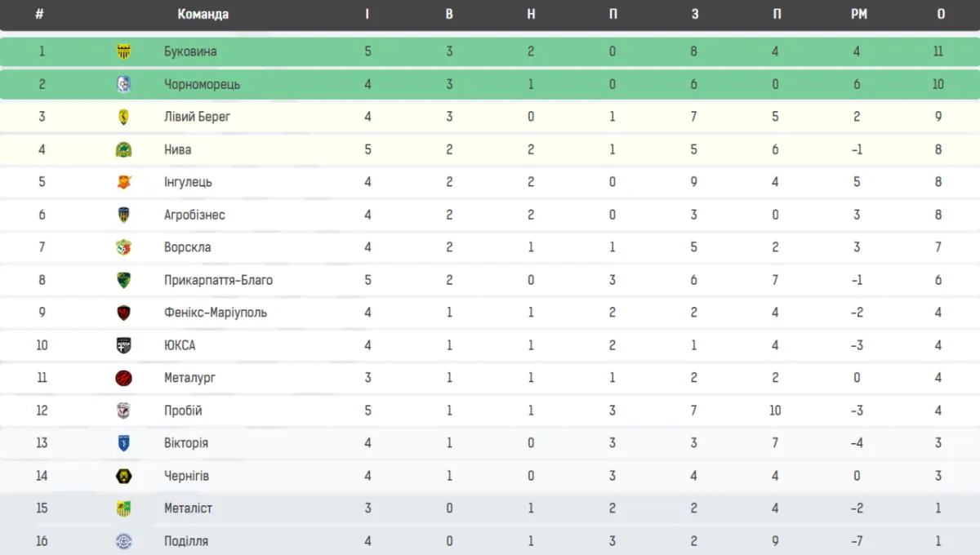Select the Ворскла club crest
The image size is (980, 555).
pos(124,247)
